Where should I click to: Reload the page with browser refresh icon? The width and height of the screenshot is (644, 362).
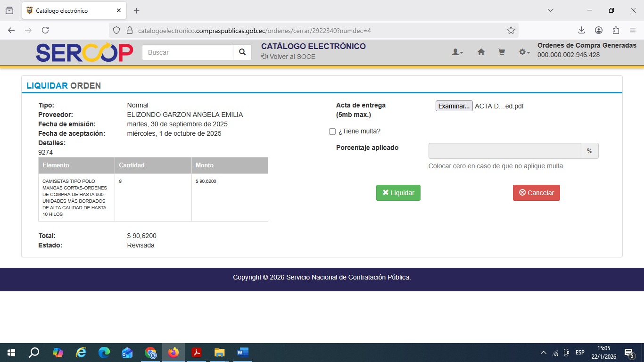(45, 30)
